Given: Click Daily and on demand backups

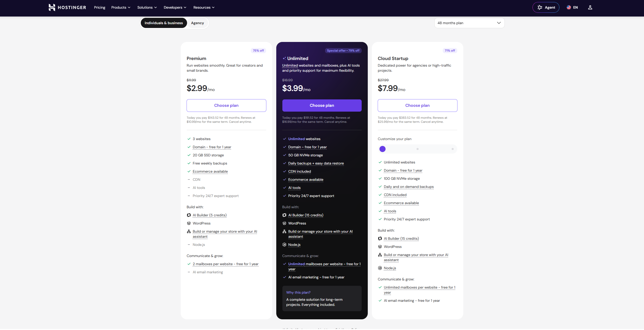Looking at the screenshot, I should pos(409,187).
